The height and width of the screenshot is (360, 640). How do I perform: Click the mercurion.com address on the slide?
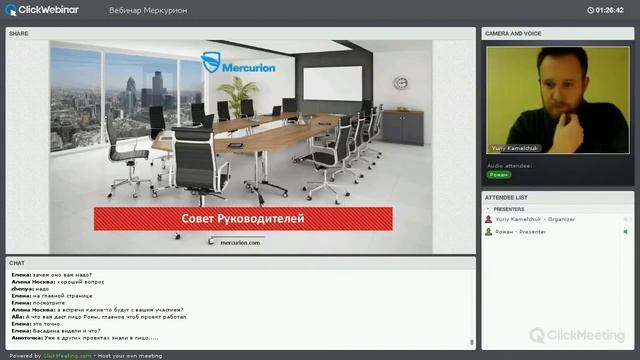click(x=240, y=242)
